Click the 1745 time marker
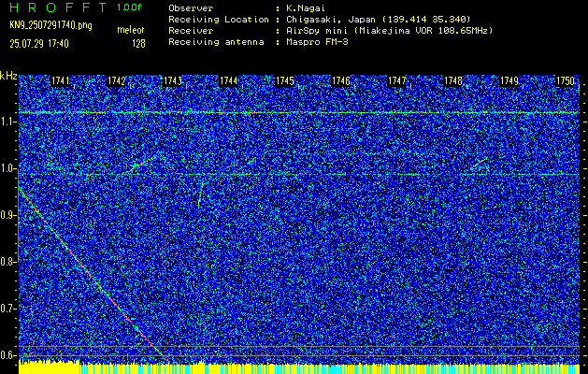Image resolution: width=588 pixels, height=374 pixels. (284, 81)
